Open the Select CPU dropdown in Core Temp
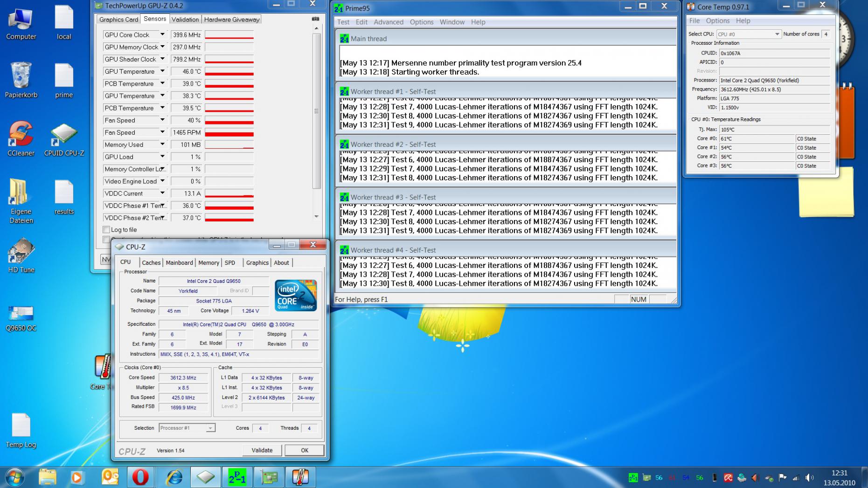The image size is (868, 488). click(x=748, y=34)
